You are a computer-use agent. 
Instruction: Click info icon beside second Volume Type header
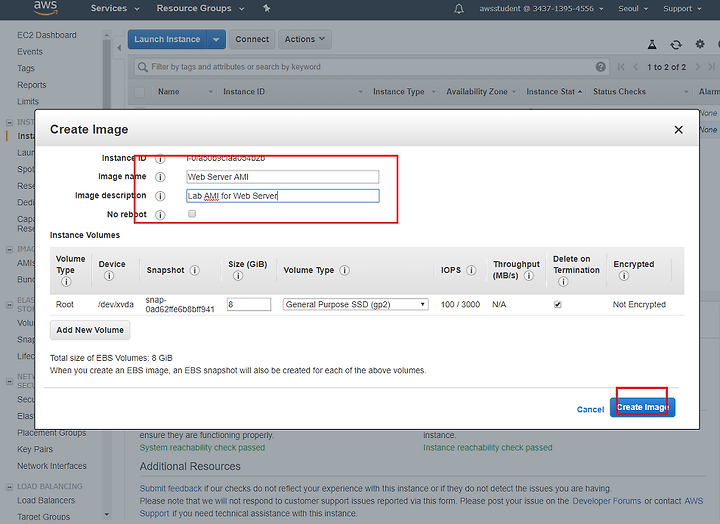click(344, 270)
